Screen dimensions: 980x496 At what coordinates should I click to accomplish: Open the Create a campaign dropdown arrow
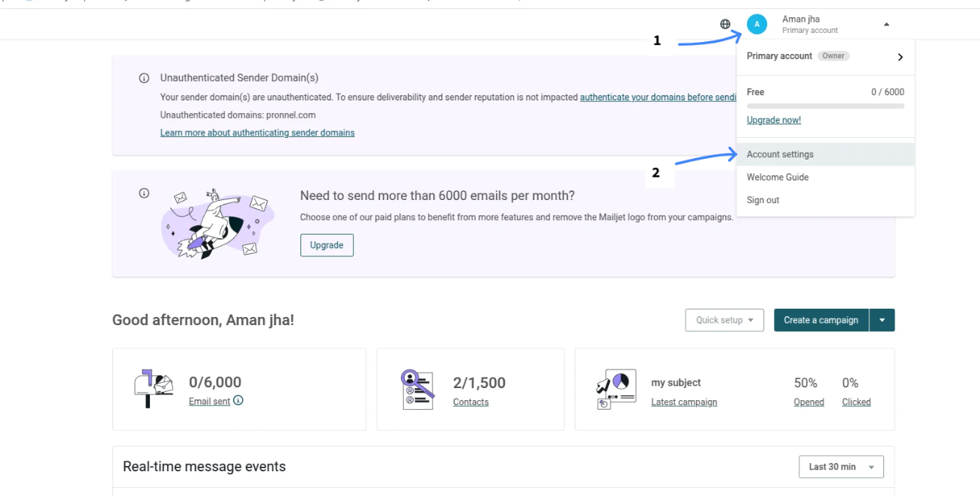pos(882,320)
